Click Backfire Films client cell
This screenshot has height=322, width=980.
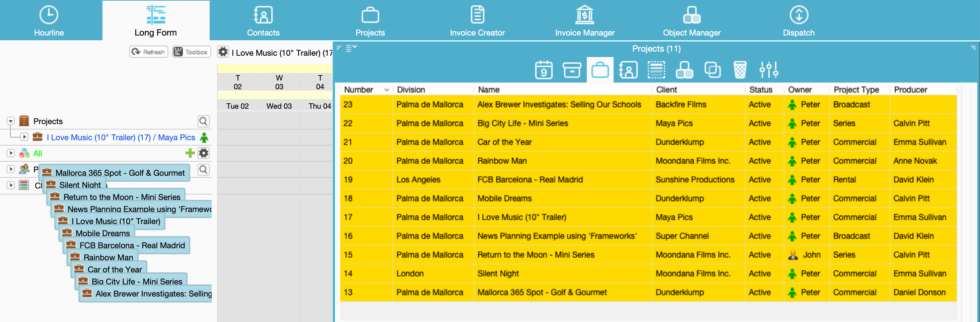pos(698,104)
